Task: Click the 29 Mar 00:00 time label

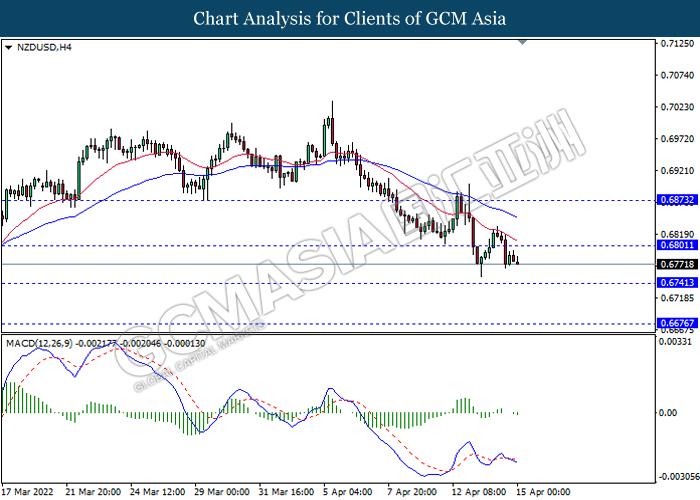Action: [222, 492]
